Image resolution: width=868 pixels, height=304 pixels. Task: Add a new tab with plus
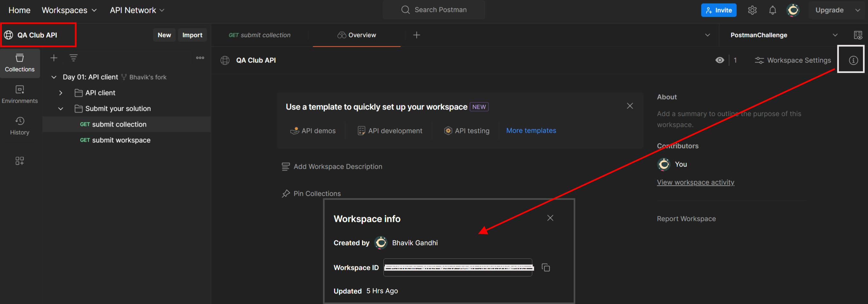point(417,35)
